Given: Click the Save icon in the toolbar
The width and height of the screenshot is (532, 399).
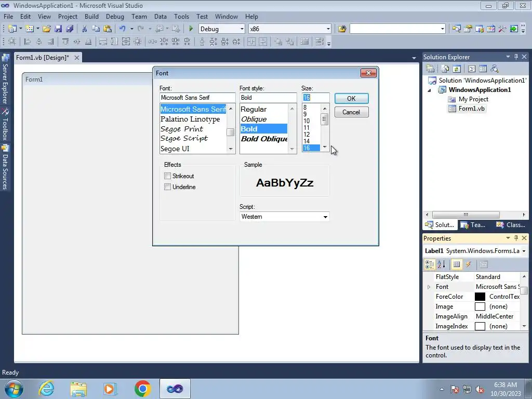Looking at the screenshot, I should [x=58, y=29].
